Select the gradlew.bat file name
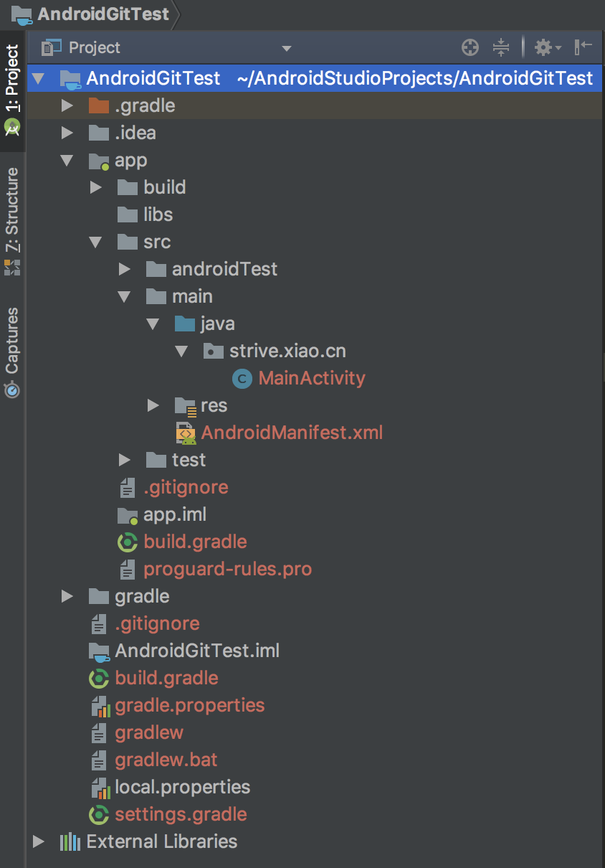 click(166, 760)
